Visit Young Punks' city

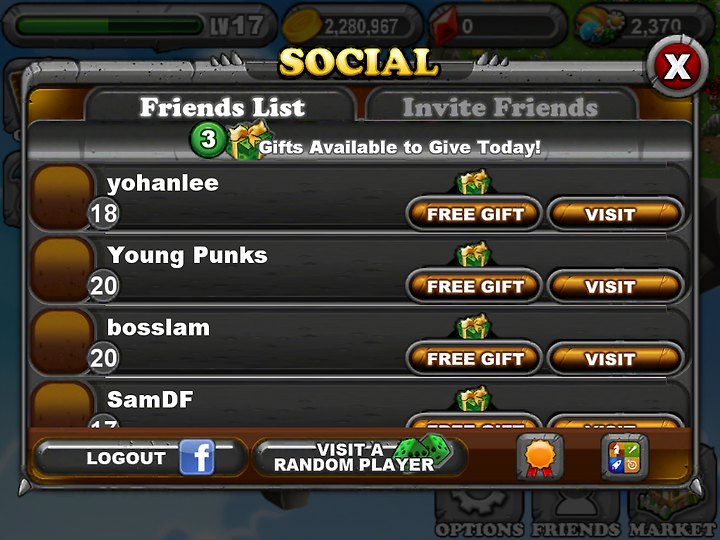point(615,287)
